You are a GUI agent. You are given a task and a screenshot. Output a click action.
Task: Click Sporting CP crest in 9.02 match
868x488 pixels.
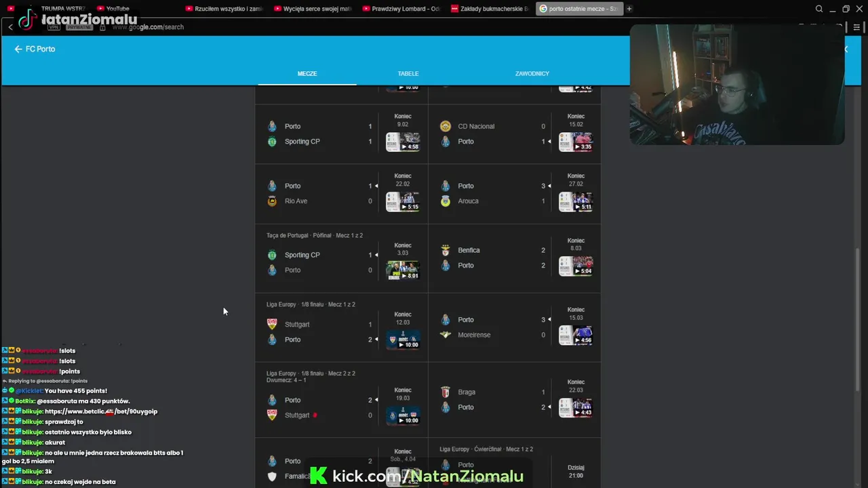point(272,142)
